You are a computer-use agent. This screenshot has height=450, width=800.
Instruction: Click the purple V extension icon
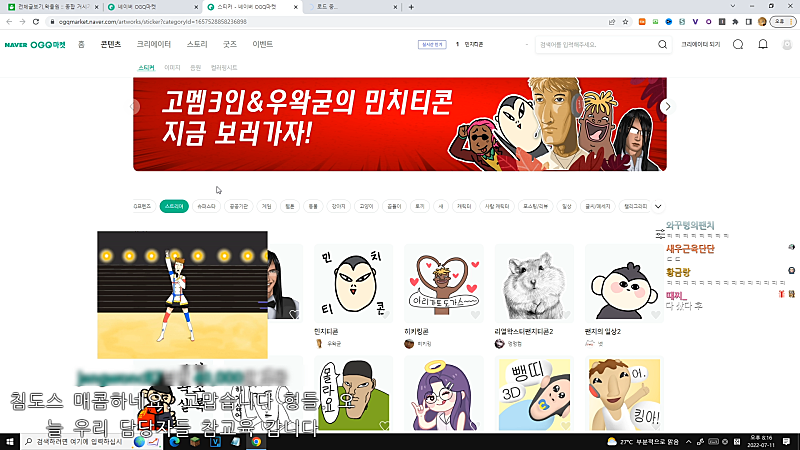click(695, 22)
